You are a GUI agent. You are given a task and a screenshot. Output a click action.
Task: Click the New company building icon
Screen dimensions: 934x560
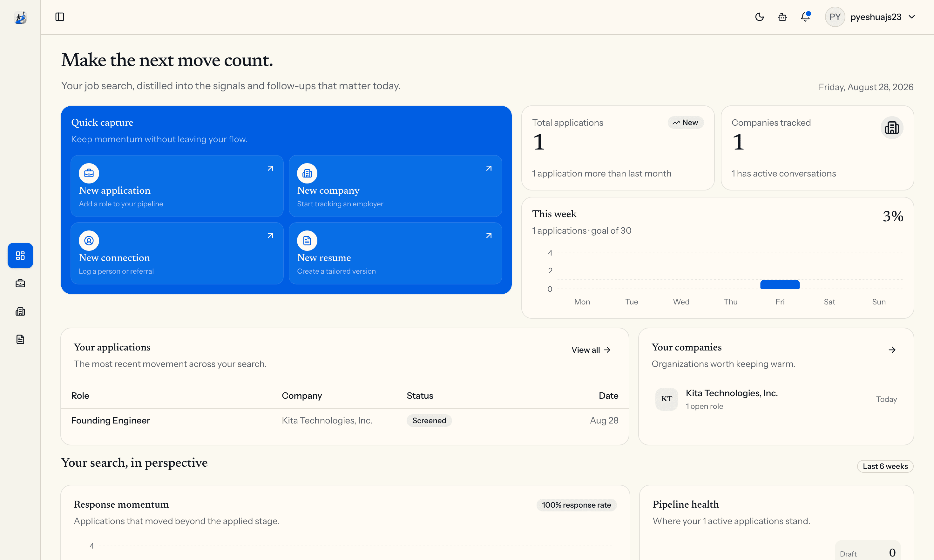pyautogui.click(x=307, y=173)
